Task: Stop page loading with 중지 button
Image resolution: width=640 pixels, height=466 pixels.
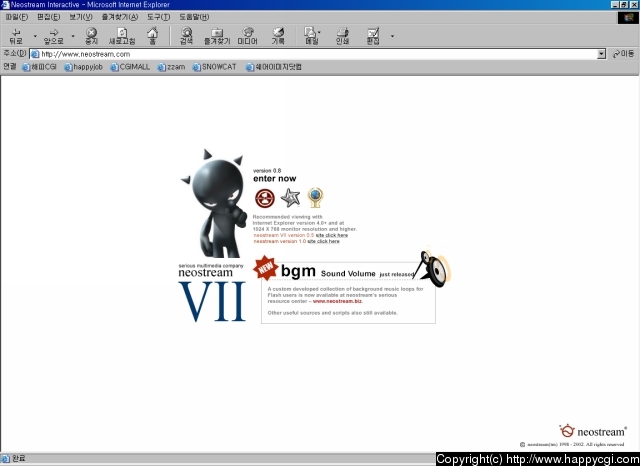Action: pyautogui.click(x=91, y=36)
